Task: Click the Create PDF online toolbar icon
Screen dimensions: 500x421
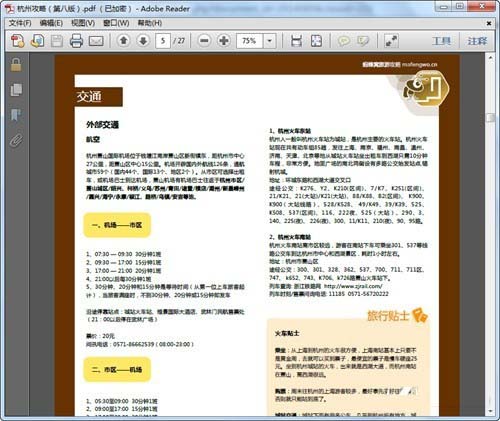Action: click(17, 41)
